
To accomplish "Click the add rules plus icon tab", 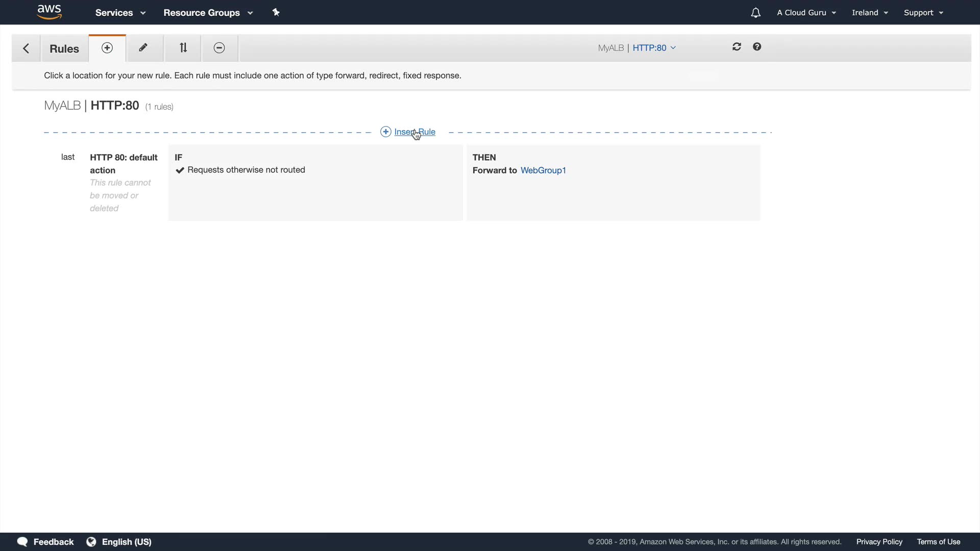I will pyautogui.click(x=107, y=48).
